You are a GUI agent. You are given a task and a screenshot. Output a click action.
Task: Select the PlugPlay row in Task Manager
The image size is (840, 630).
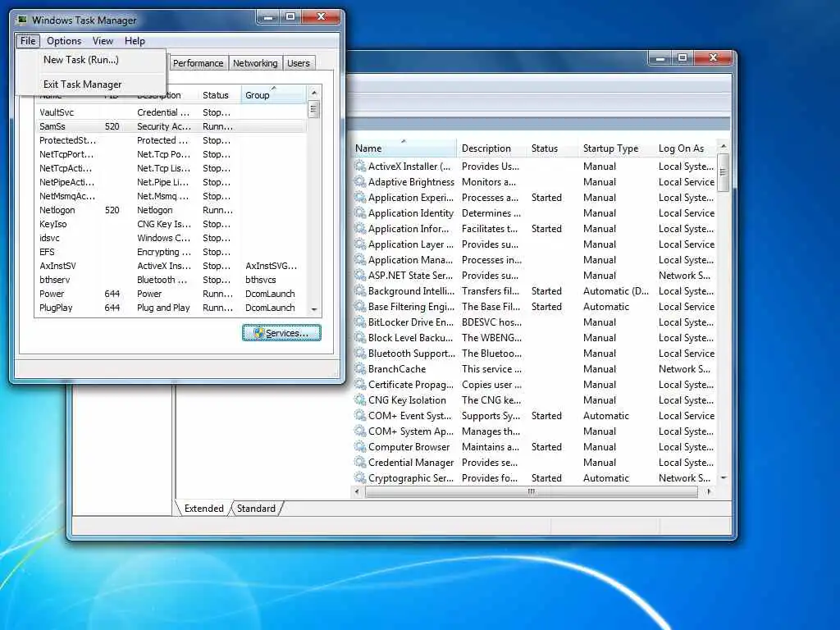(171, 308)
